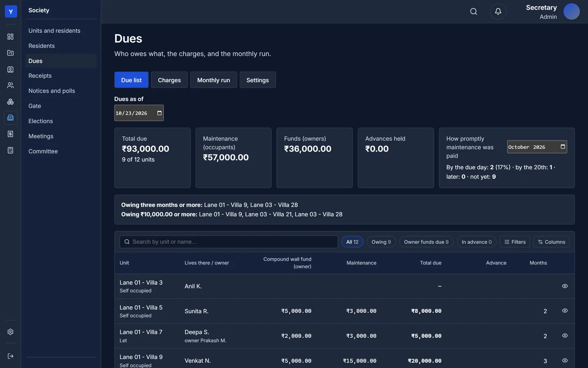The height and width of the screenshot is (368, 588).
Task: Switch to the Due list tab
Action: 131,80
